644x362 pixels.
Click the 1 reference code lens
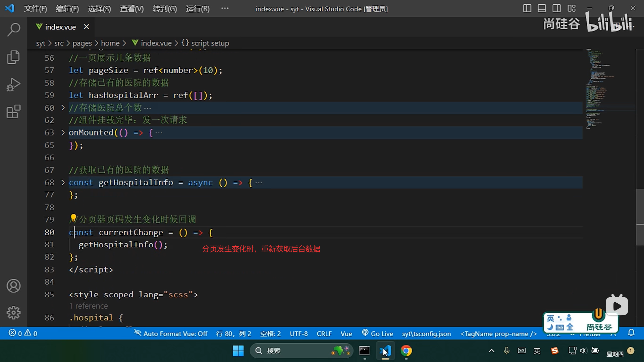(88, 306)
